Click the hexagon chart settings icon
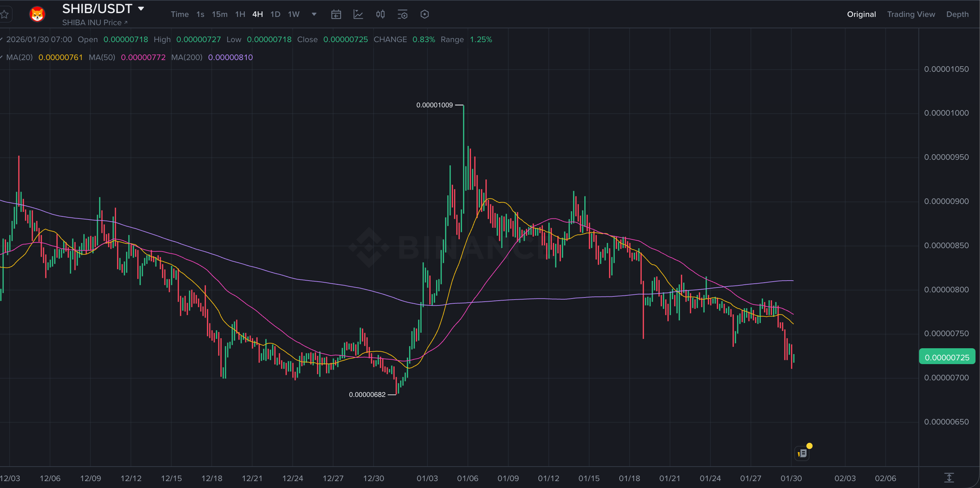The width and height of the screenshot is (980, 488). (x=425, y=14)
